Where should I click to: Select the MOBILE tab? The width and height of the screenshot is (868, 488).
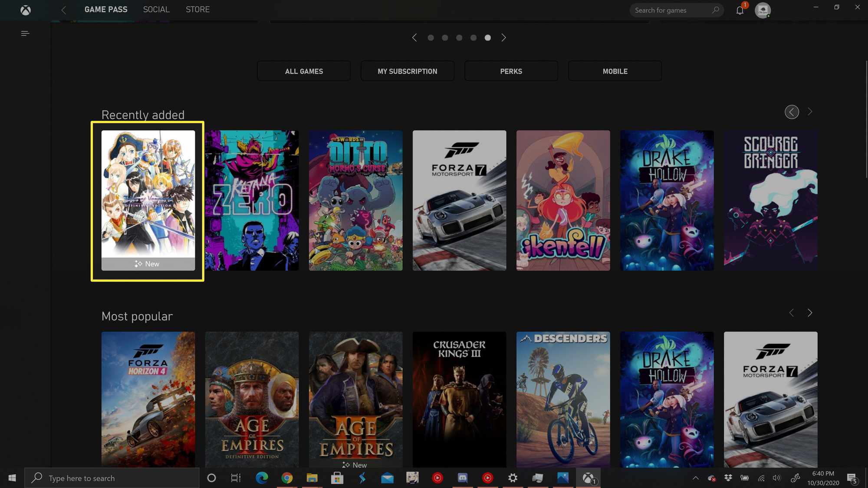click(615, 71)
